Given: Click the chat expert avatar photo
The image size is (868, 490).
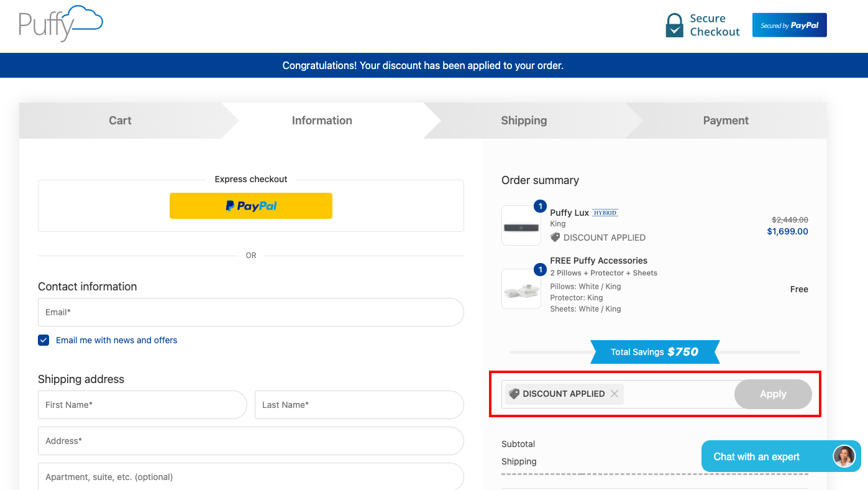Looking at the screenshot, I should (844, 456).
